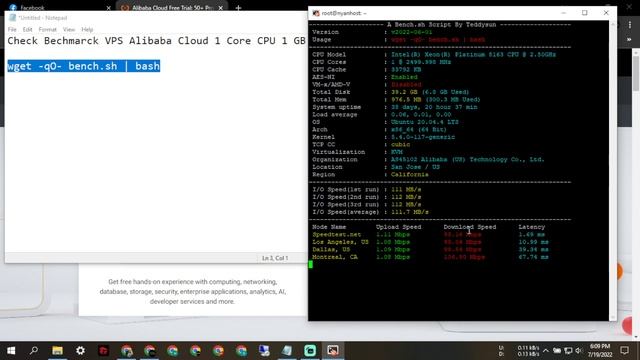The image size is (640, 360).
Task: Click I/O Speed(average) 111.7 MB/s line
Action: point(371,212)
